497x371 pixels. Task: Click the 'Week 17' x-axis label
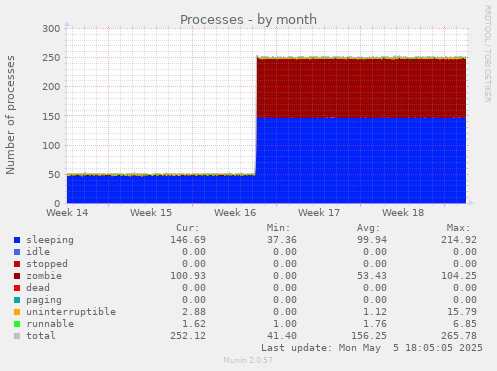(x=319, y=213)
